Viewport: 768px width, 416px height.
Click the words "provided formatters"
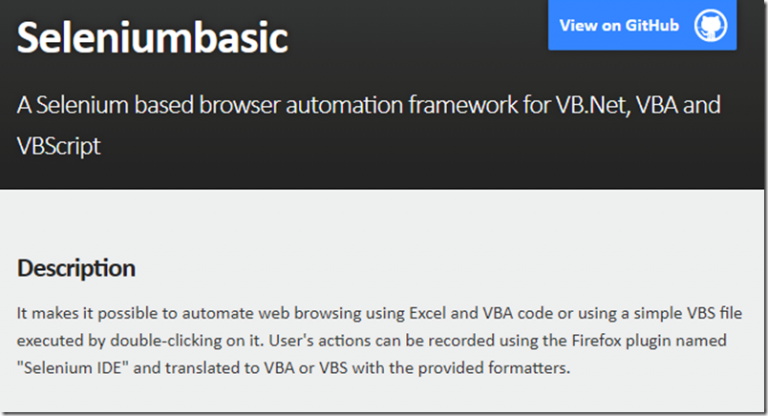coord(502,368)
